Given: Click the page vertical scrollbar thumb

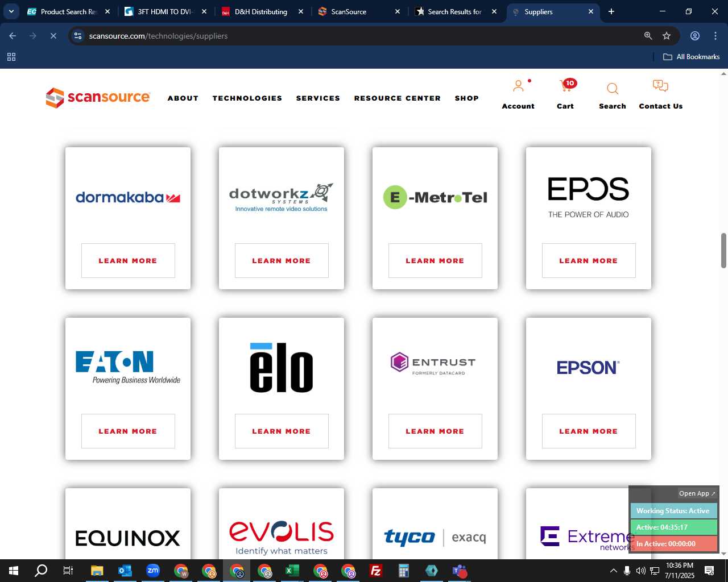Looking at the screenshot, I should (723, 250).
